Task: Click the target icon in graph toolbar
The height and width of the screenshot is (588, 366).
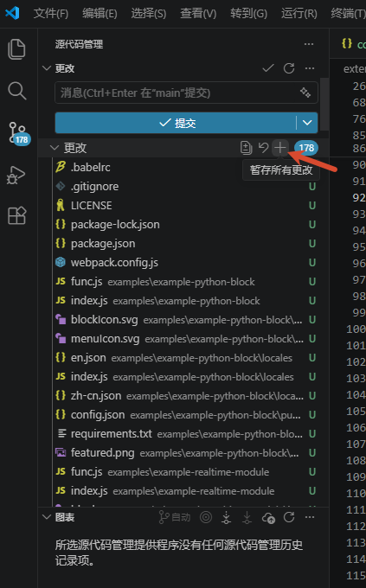Action: pos(206,517)
